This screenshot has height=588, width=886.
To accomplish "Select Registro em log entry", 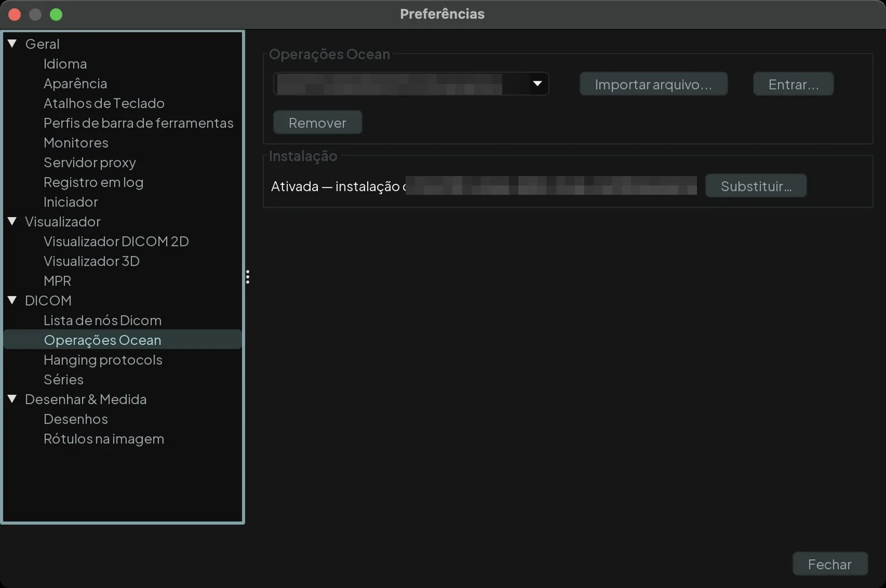I will 94,182.
